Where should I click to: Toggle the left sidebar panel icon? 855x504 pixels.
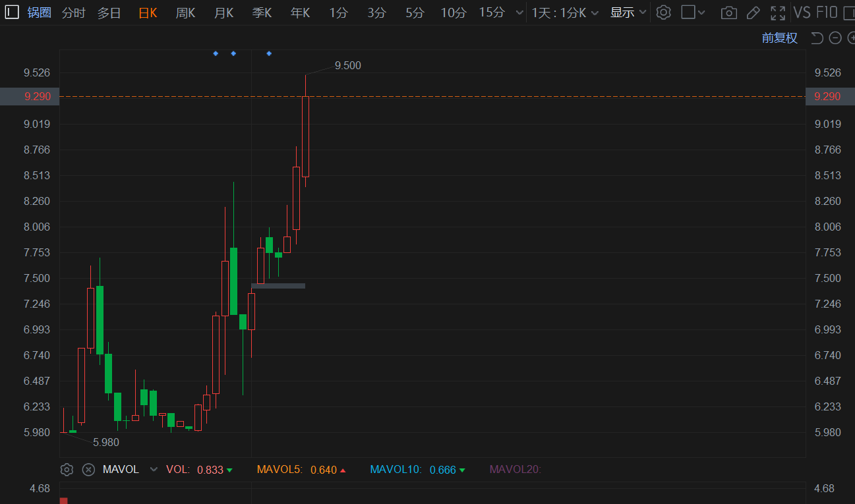tap(12, 12)
